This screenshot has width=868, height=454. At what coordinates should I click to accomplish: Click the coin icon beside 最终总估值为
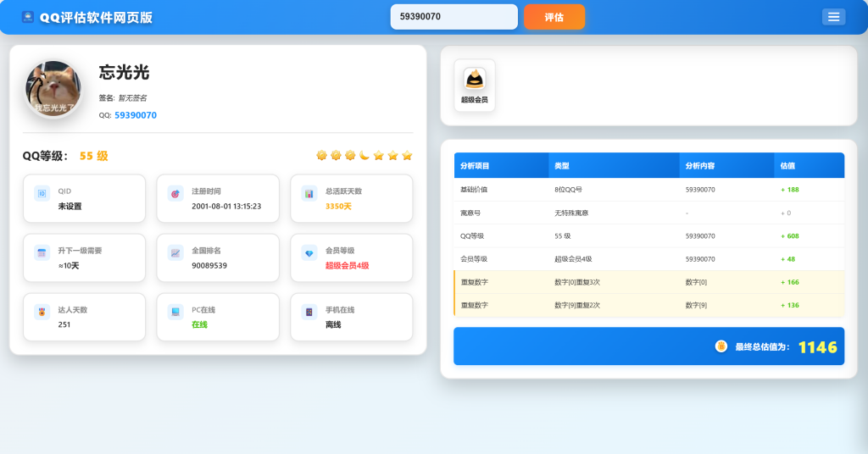coord(721,346)
